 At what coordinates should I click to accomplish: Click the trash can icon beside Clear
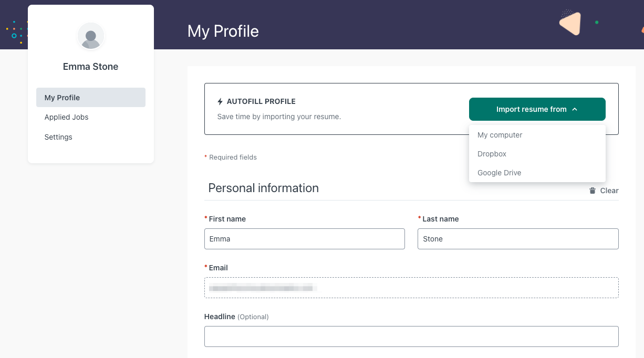[x=593, y=191]
